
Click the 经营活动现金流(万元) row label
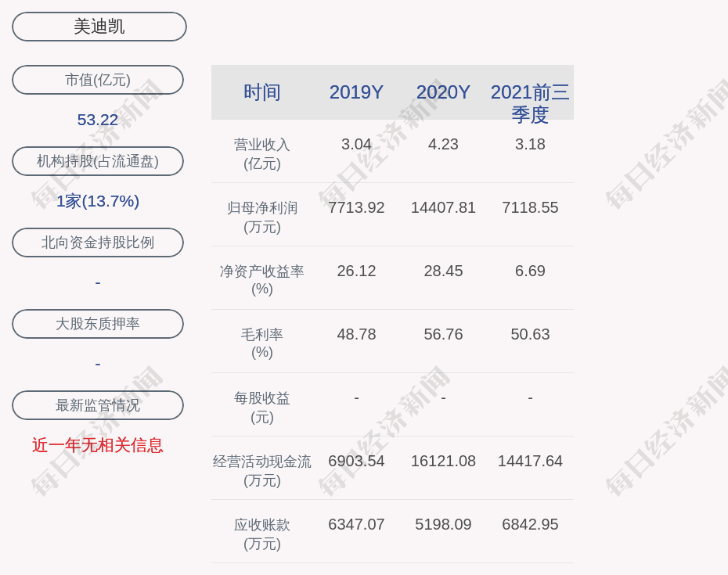pos(262,470)
